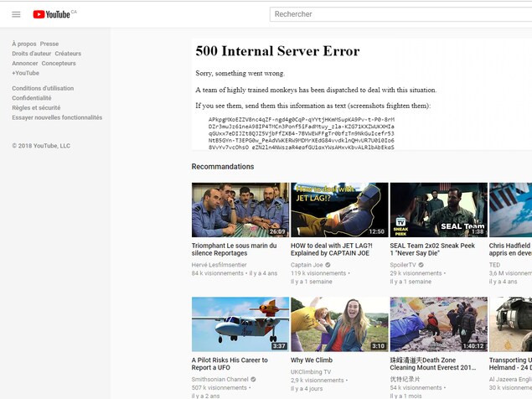Open the JET LAG video thumbnail
The image size is (532, 399).
339,210
